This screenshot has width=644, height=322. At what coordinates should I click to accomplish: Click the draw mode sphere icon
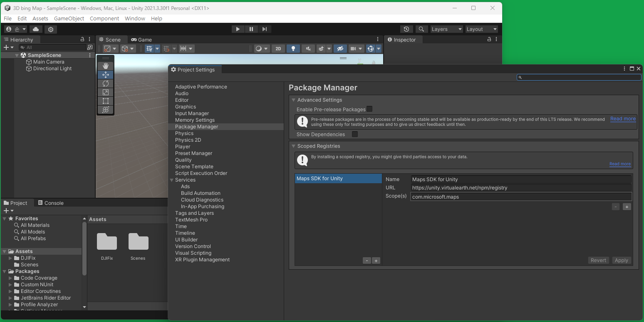click(259, 49)
